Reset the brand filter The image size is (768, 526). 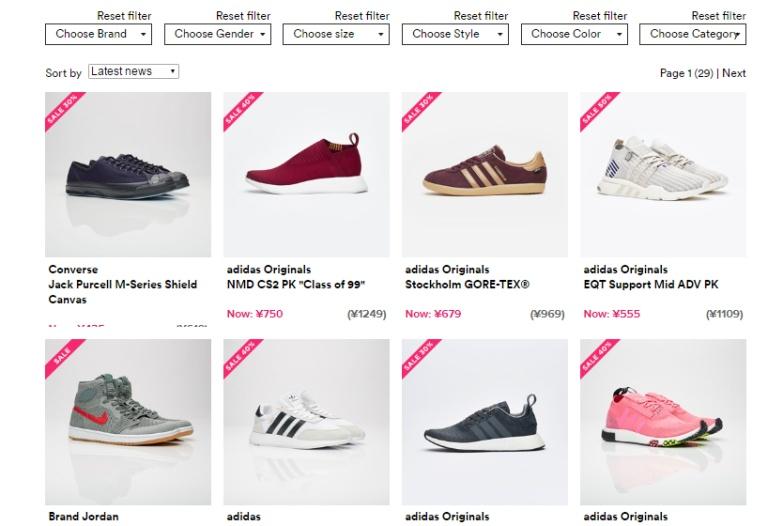click(124, 16)
